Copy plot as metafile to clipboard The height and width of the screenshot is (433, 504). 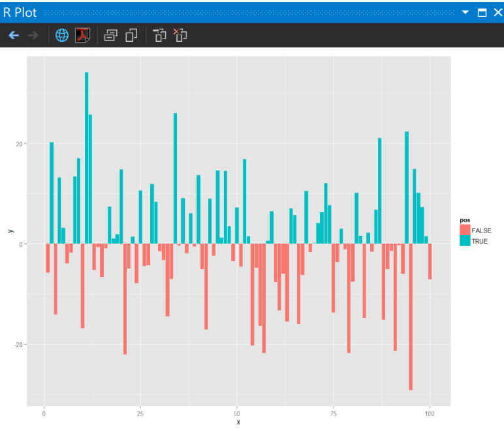pyautogui.click(x=131, y=35)
